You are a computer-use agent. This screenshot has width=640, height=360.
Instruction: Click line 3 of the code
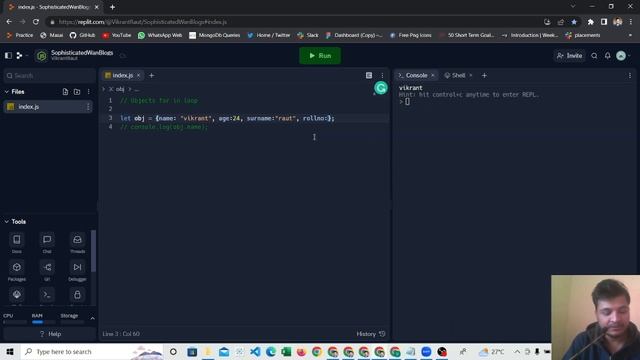pyautogui.click(x=227, y=118)
